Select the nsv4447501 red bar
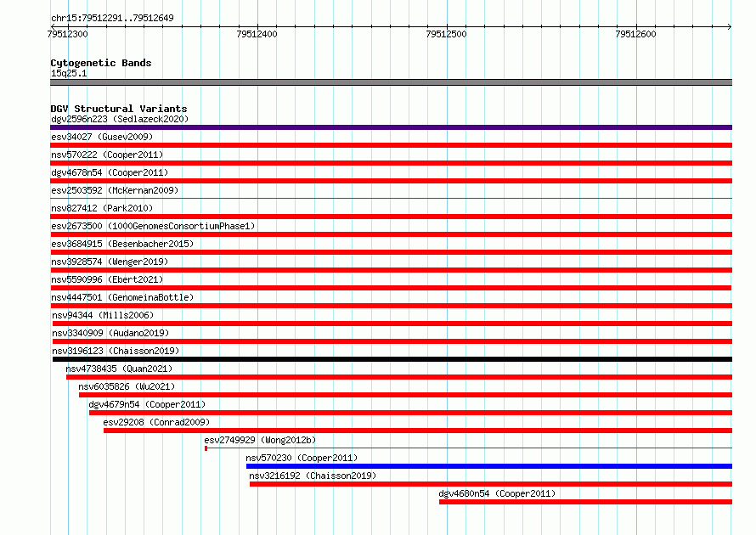This screenshot has height=535, width=756. 391,306
